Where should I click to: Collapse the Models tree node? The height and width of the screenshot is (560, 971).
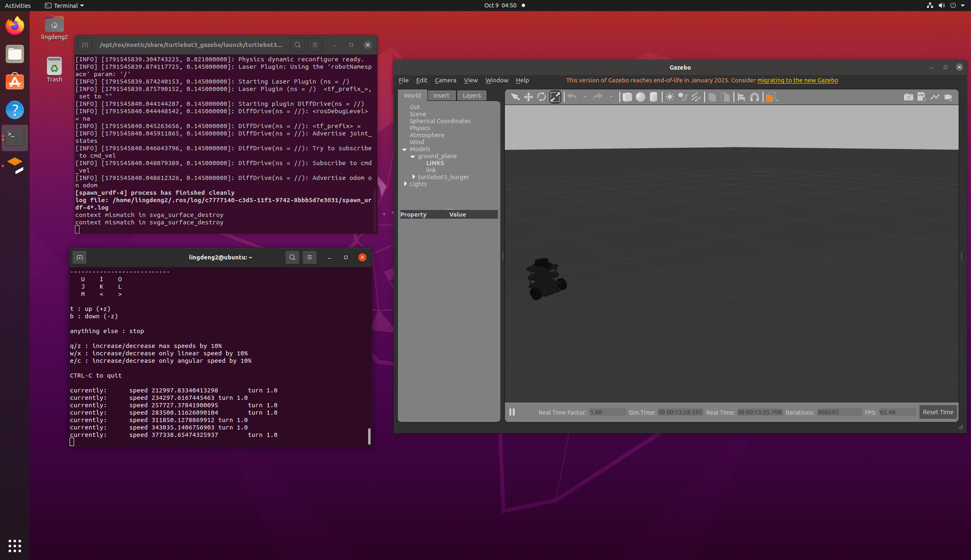404,149
